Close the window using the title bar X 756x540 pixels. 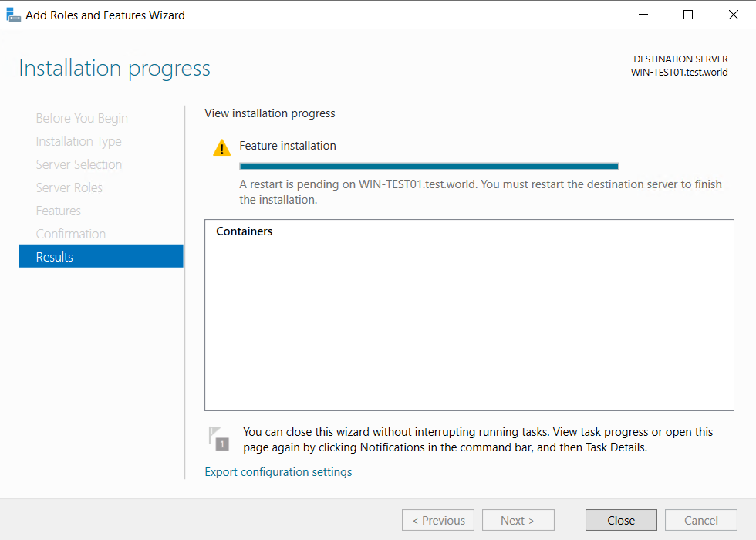(x=733, y=15)
